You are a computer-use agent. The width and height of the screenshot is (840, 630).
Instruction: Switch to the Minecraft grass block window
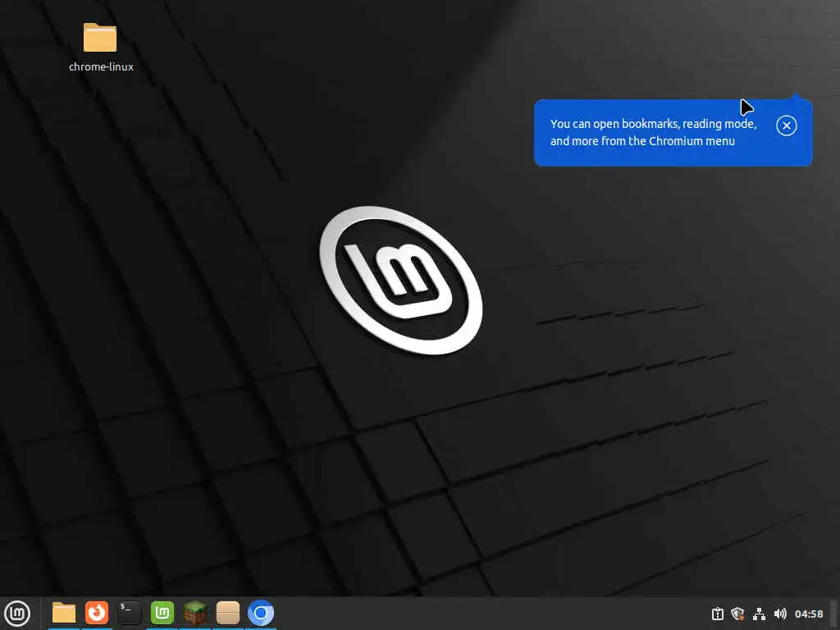(195, 613)
